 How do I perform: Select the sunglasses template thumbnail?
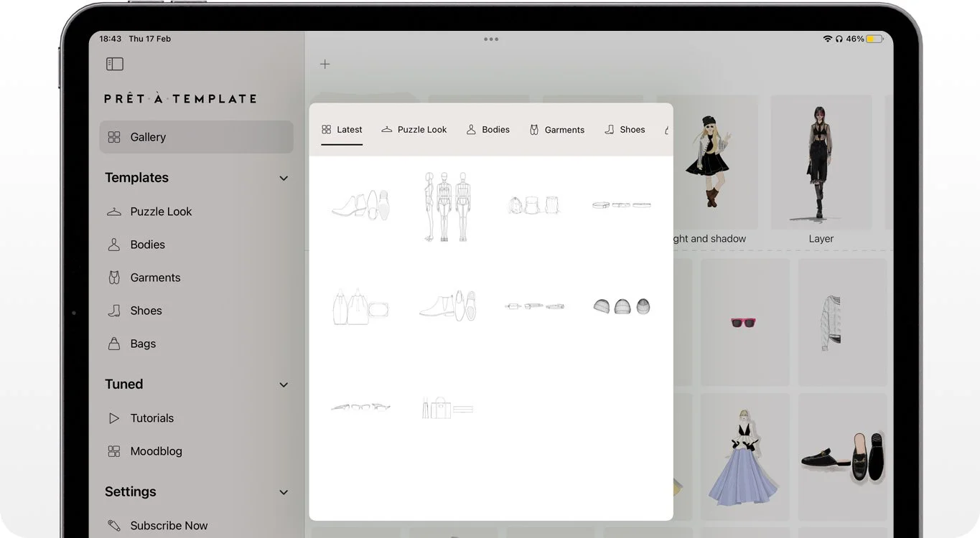pyautogui.click(x=360, y=407)
